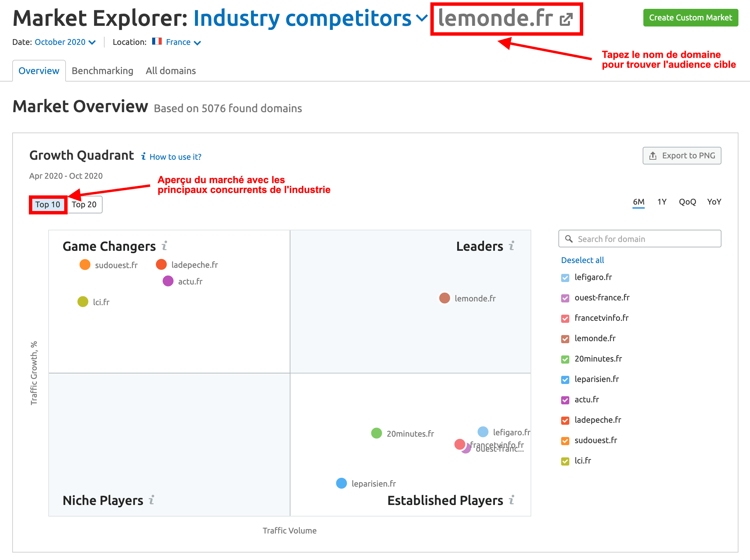Click the Deselect all link
The width and height of the screenshot is (750, 560).
tap(582, 260)
